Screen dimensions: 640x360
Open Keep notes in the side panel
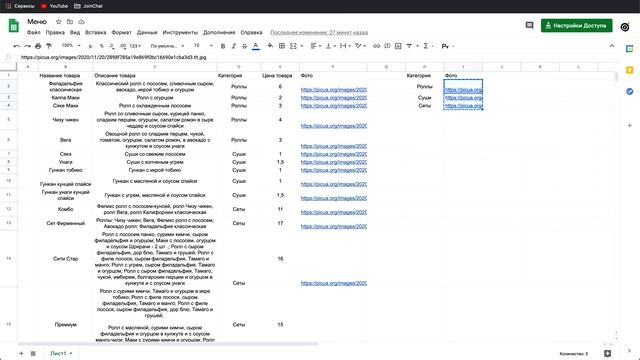[629, 70]
